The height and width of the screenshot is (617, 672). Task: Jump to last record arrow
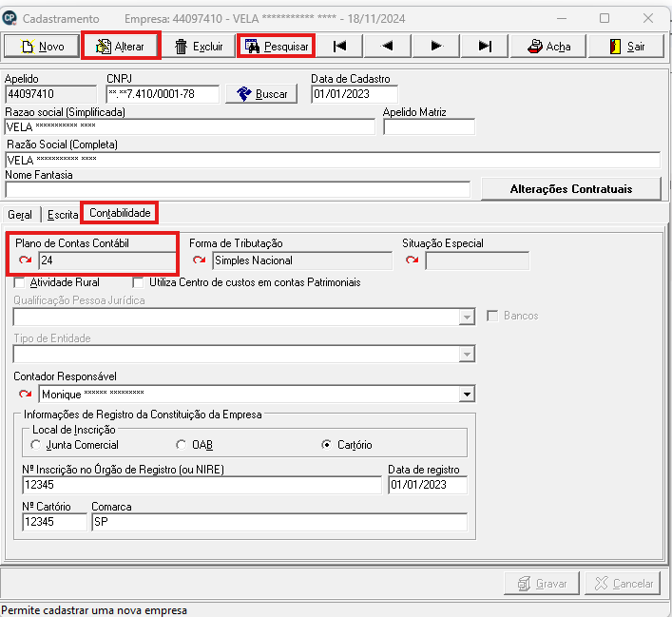[x=485, y=46]
